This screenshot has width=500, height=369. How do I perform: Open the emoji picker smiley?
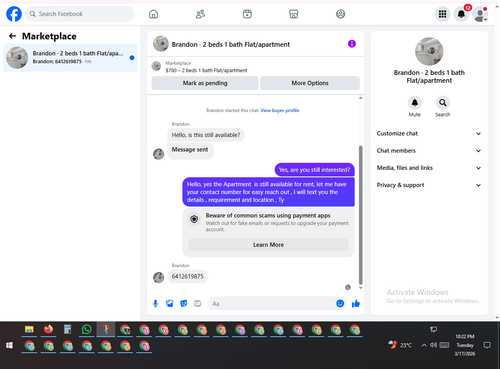[x=340, y=303]
